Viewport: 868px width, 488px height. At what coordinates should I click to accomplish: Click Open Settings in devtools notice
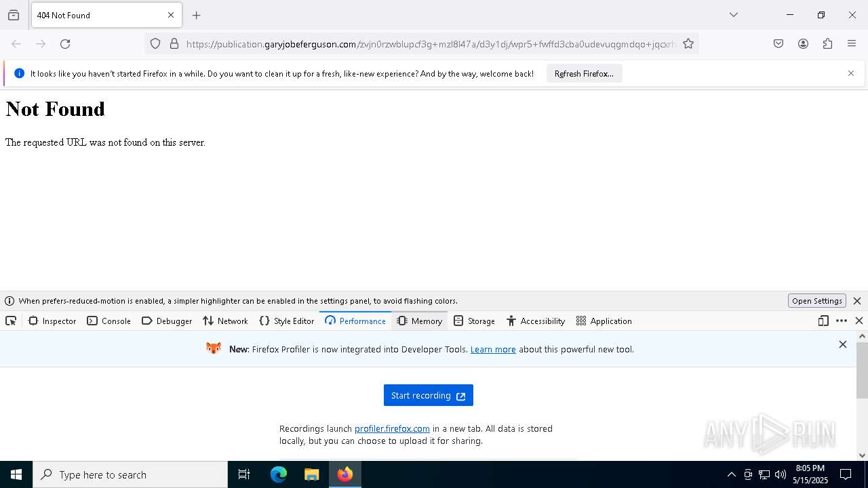coord(817,301)
